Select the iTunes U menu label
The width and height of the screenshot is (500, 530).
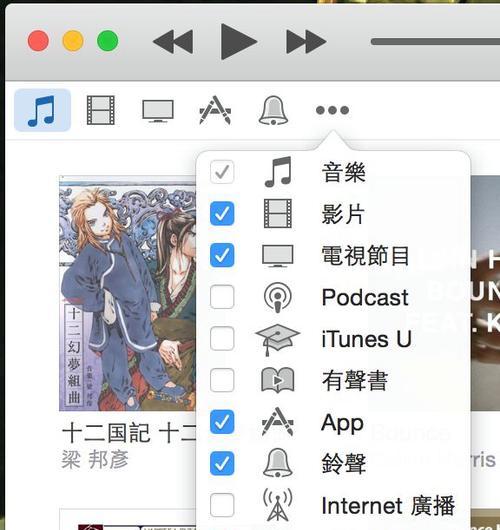[x=366, y=339]
